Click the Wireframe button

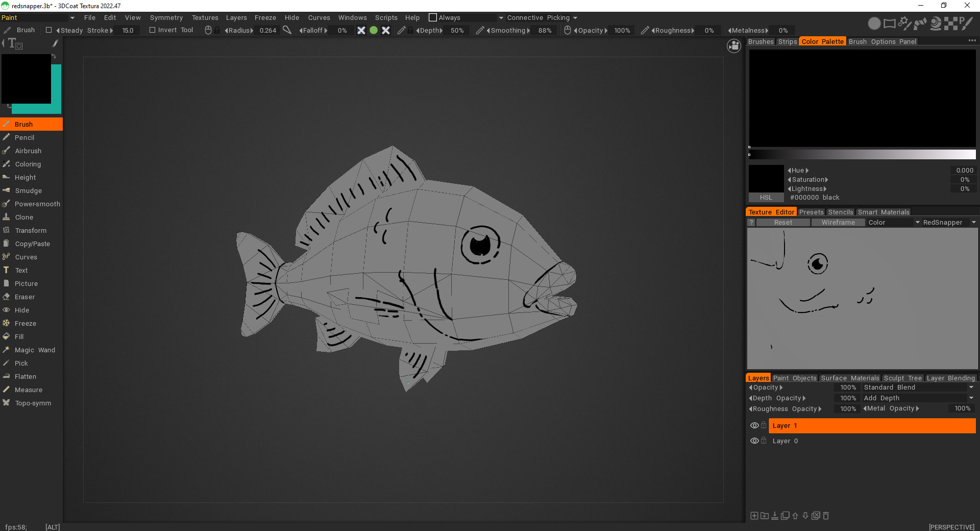838,222
